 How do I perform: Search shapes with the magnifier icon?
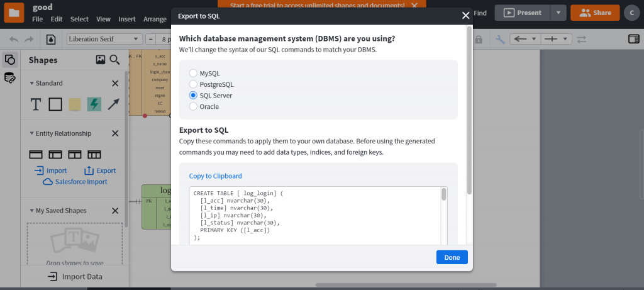114,60
